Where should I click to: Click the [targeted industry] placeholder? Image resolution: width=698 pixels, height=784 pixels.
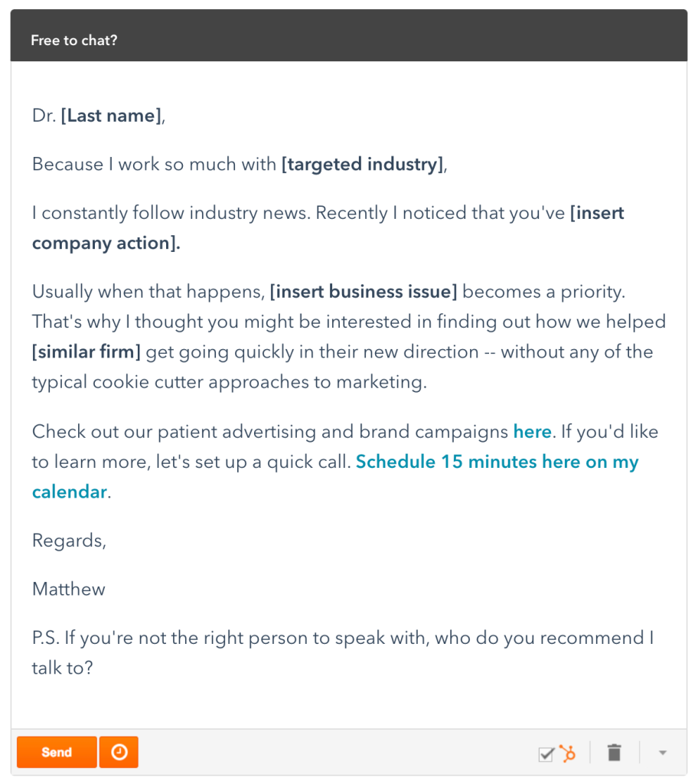(362, 165)
